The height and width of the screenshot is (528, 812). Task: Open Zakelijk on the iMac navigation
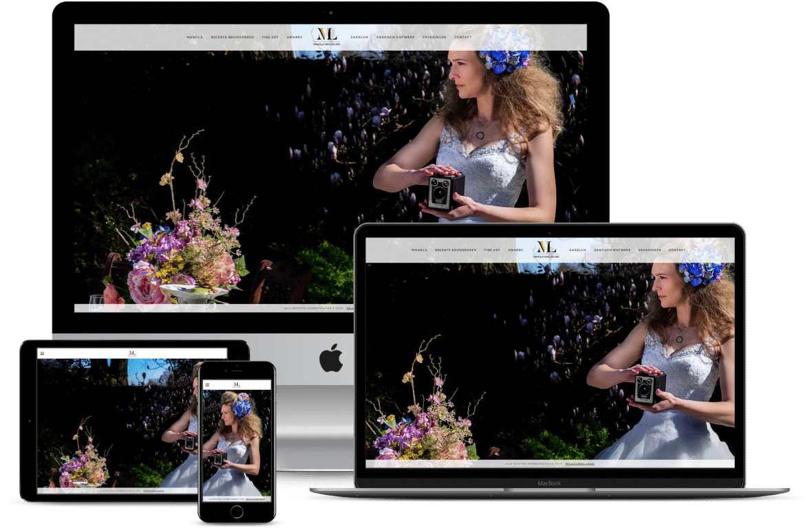(x=359, y=37)
